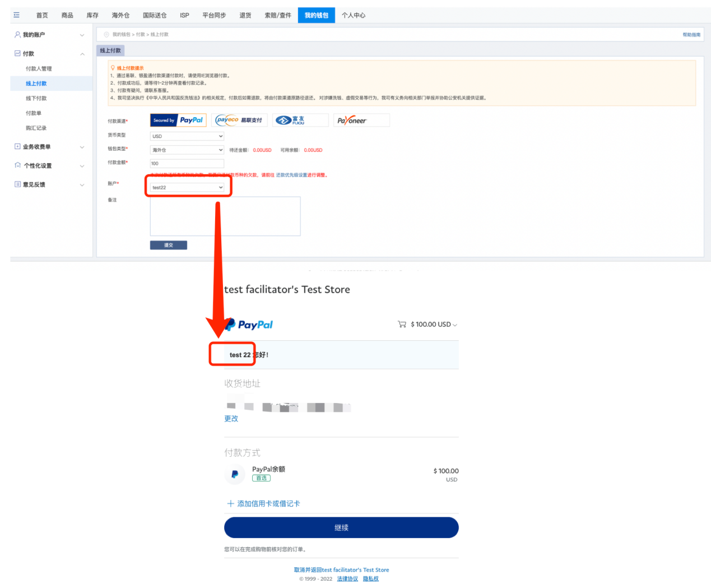
Task: Expand the 业务收费单 sidebar section
Action: [82, 147]
